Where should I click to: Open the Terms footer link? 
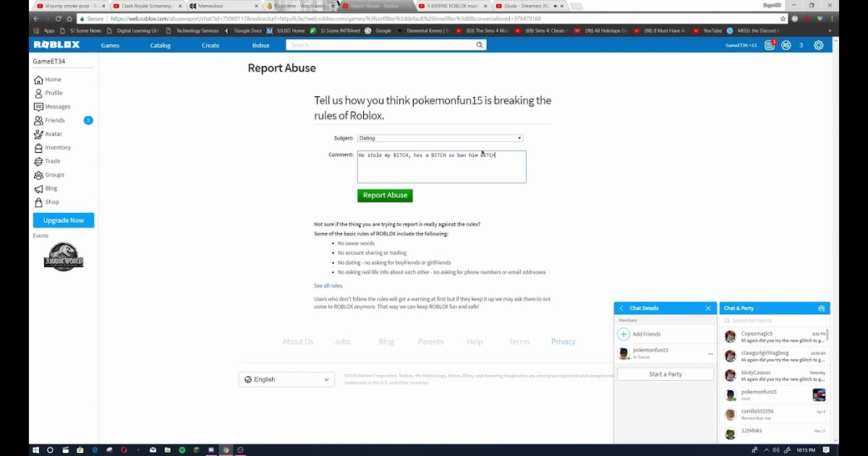point(519,342)
